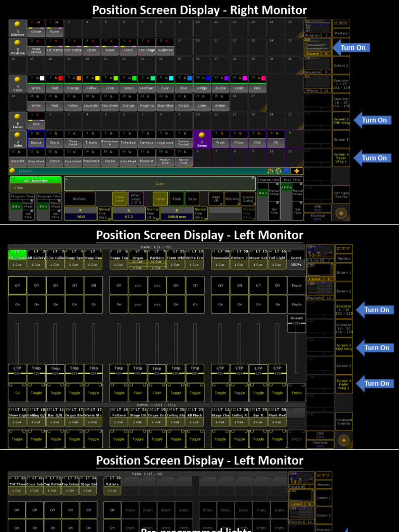Viewport: 399px width, 532px height.
Task: Click the gold round plus button on Left Monitor
Action: [344, 440]
